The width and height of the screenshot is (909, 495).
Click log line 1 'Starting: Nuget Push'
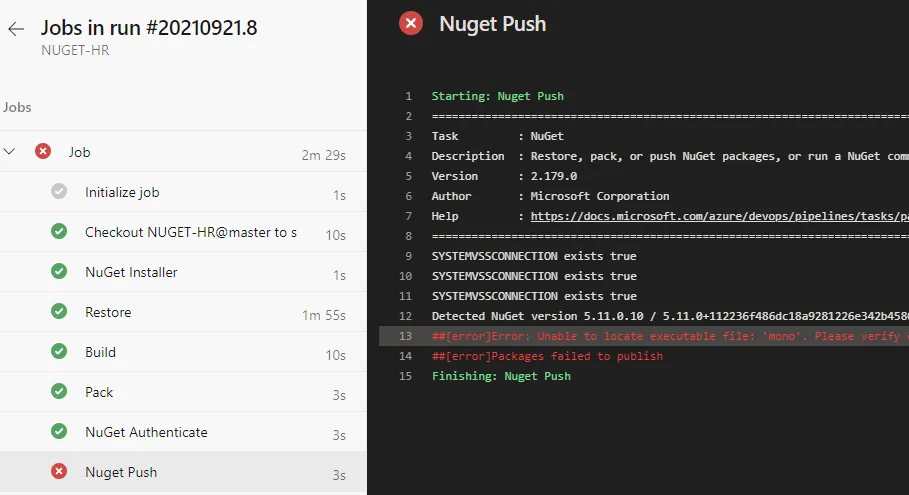497,96
